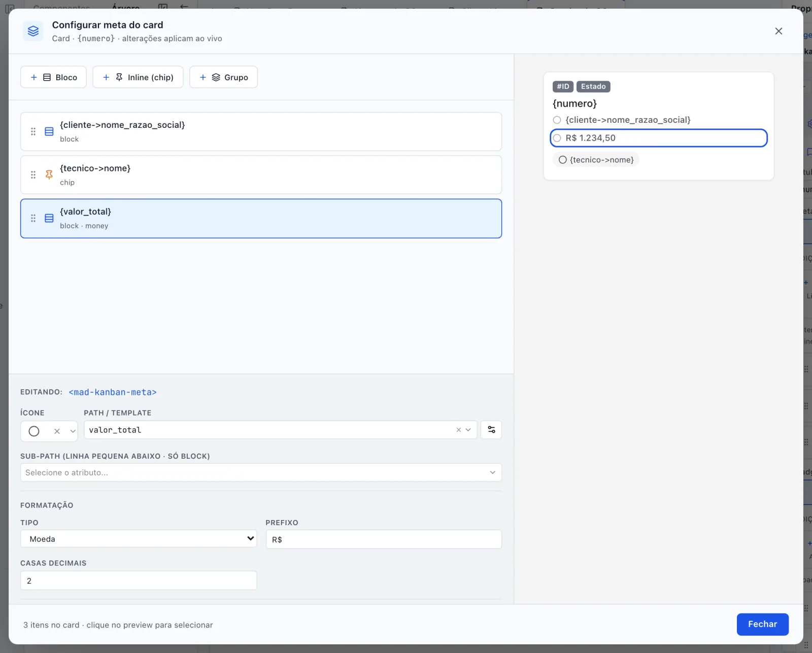The width and height of the screenshot is (812, 653).
Task: Select the {valor_total} money list item
Action: pyautogui.click(x=261, y=218)
